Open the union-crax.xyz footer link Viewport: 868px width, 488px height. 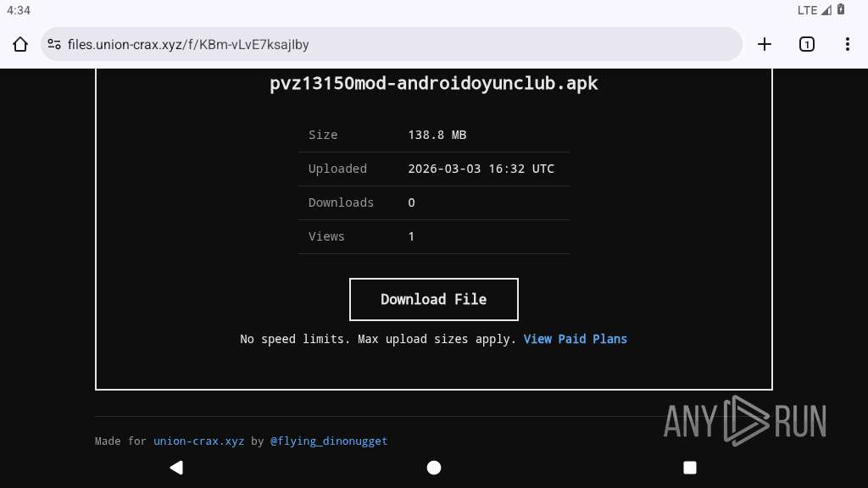coord(198,441)
